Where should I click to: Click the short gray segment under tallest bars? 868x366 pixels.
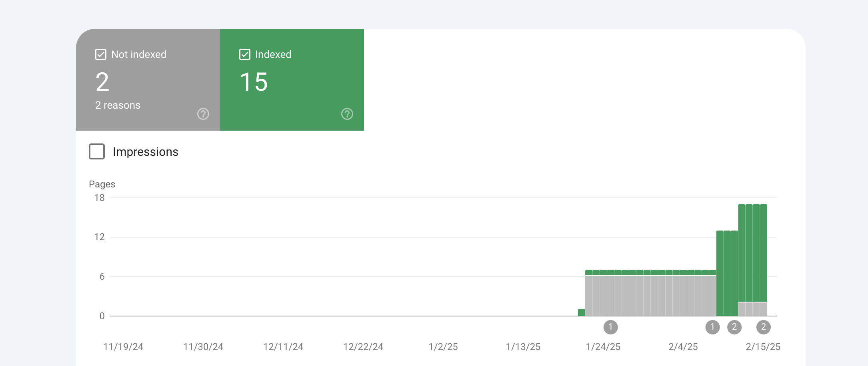[752, 309]
